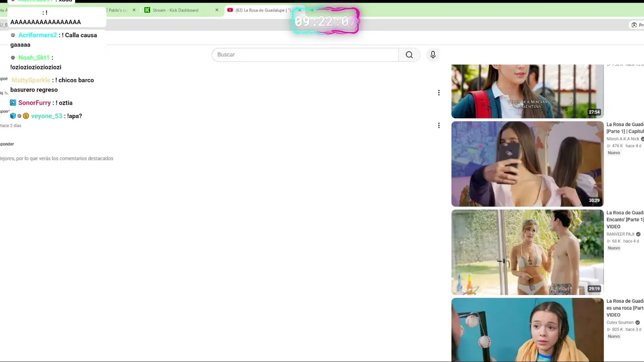Click the Noah_Skt1 username in chat
This screenshot has height=362, width=644.
coord(34,58)
